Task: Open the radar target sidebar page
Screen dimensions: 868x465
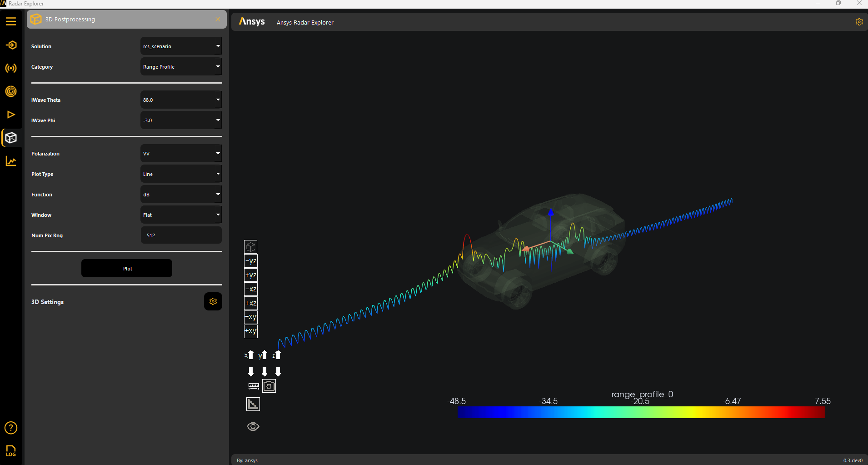Action: click(11, 91)
